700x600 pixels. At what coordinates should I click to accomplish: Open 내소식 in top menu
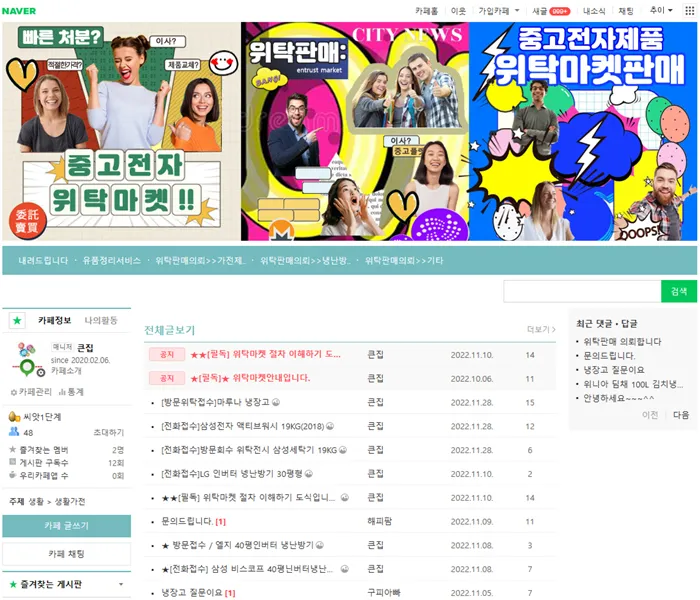pyautogui.click(x=594, y=11)
